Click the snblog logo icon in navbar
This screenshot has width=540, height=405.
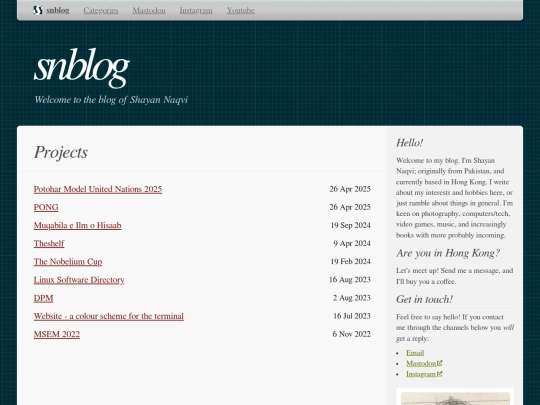(x=38, y=10)
